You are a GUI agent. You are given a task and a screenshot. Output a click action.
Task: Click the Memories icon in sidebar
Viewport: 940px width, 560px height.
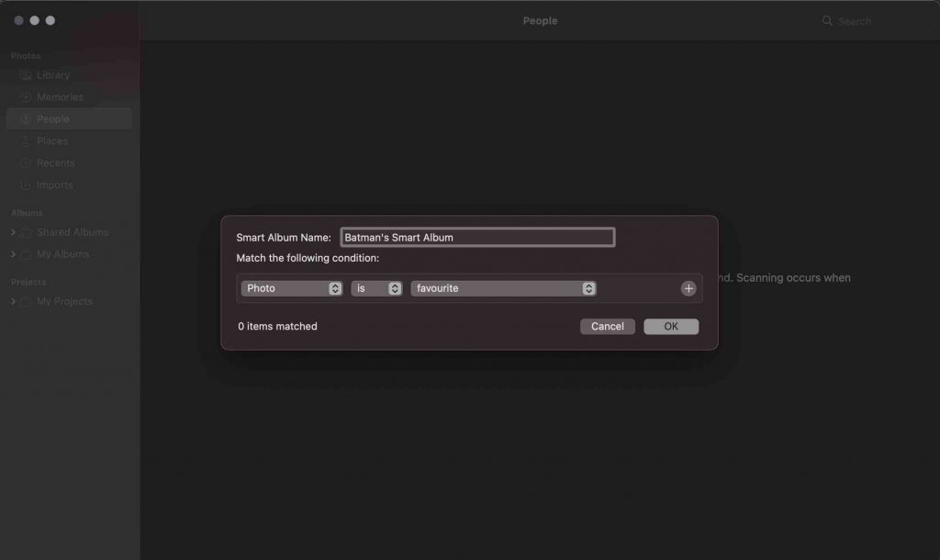click(26, 97)
